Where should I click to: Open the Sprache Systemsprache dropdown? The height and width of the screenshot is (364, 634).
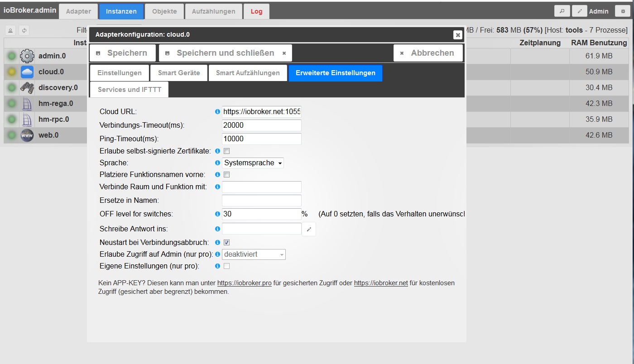(x=253, y=163)
